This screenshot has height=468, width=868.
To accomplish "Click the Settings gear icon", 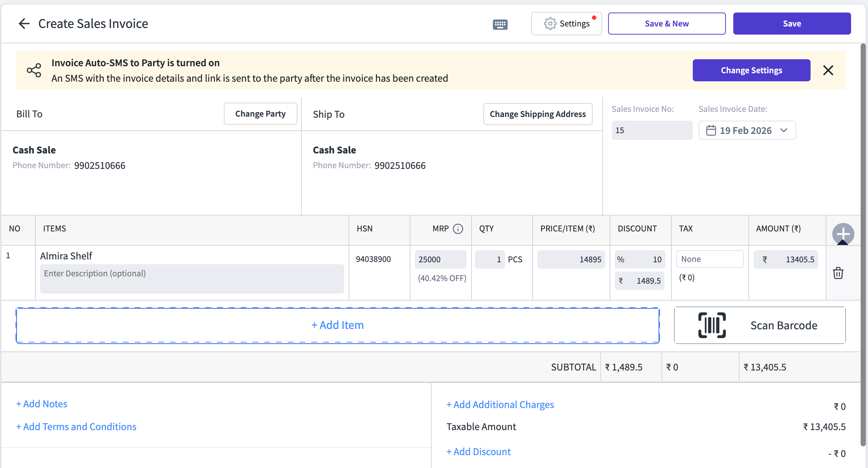I will 550,24.
